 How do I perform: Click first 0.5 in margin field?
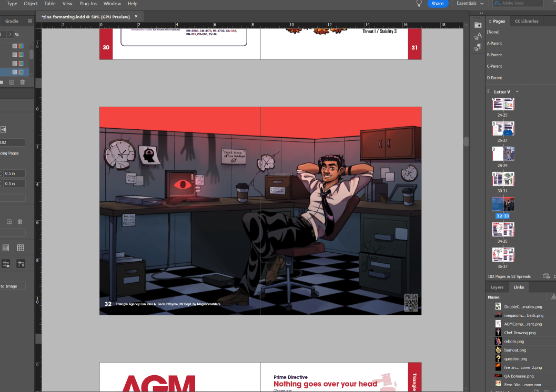[14, 173]
